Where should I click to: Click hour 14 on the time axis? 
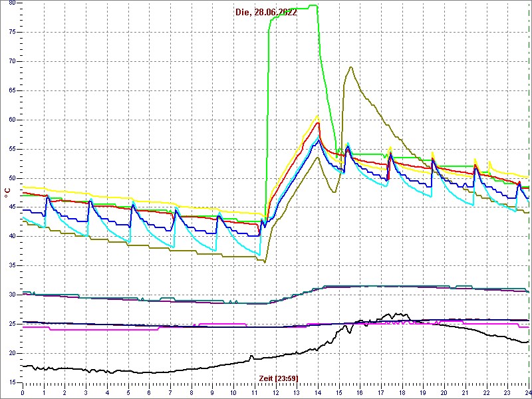pos(318,392)
